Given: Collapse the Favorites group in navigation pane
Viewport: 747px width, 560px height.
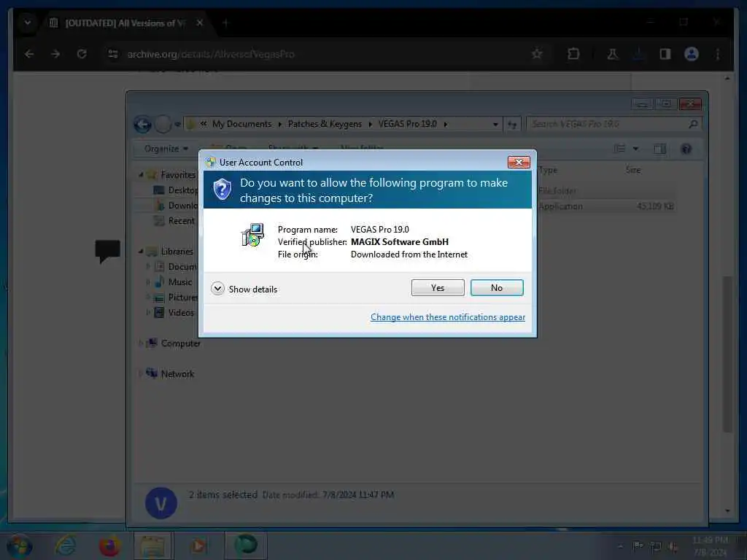Looking at the screenshot, I should click(x=141, y=175).
